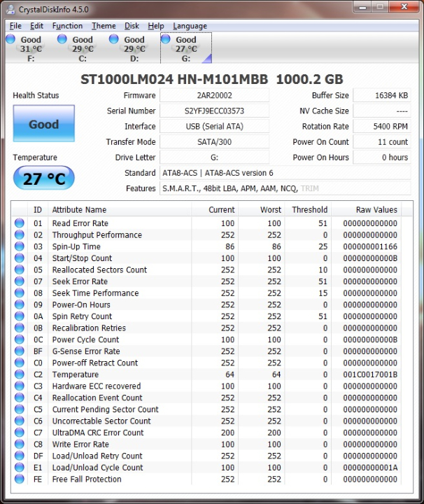Open the Edit menu
This screenshot has width=424, height=504.
36,26
